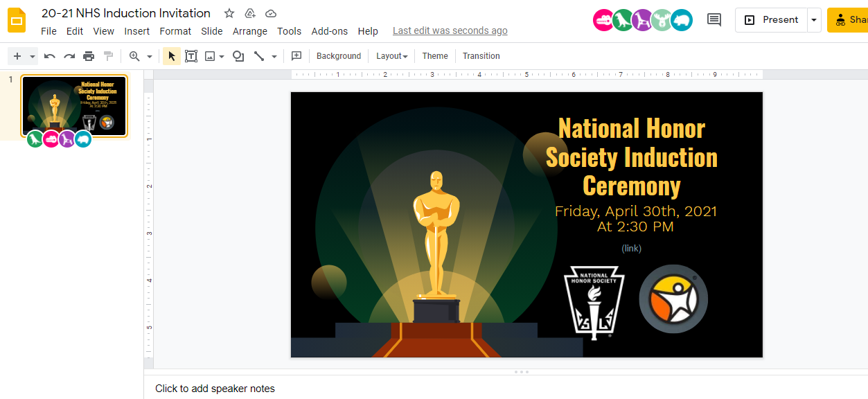This screenshot has width=868, height=399.
Task: Expand Present options dropdown arrow
Action: click(814, 20)
